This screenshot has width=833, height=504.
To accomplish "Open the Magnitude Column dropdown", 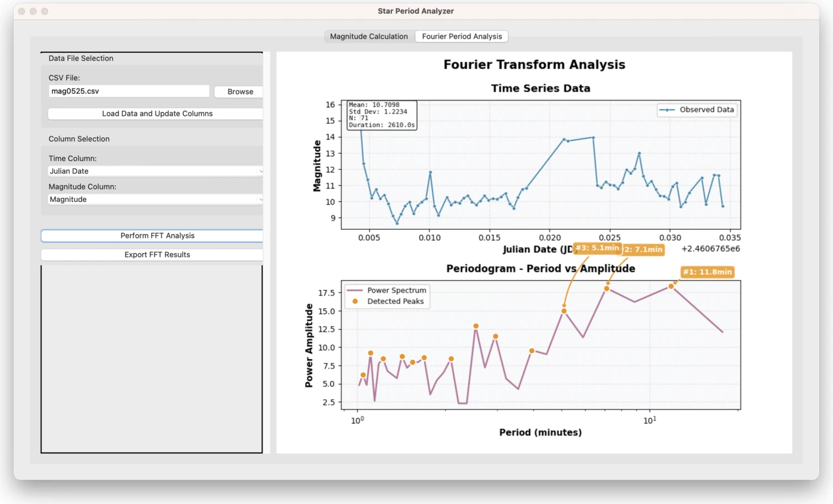I will point(155,199).
